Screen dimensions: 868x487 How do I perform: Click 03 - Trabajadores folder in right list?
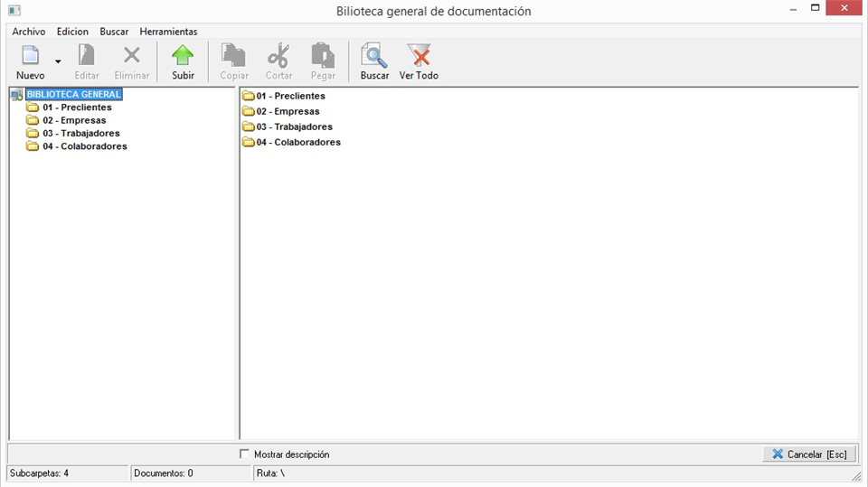pyautogui.click(x=294, y=126)
